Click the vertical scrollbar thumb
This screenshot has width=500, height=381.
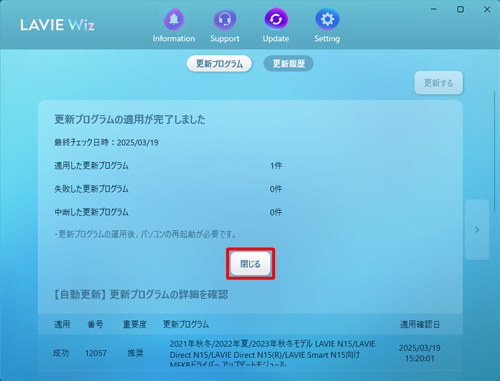point(495,152)
